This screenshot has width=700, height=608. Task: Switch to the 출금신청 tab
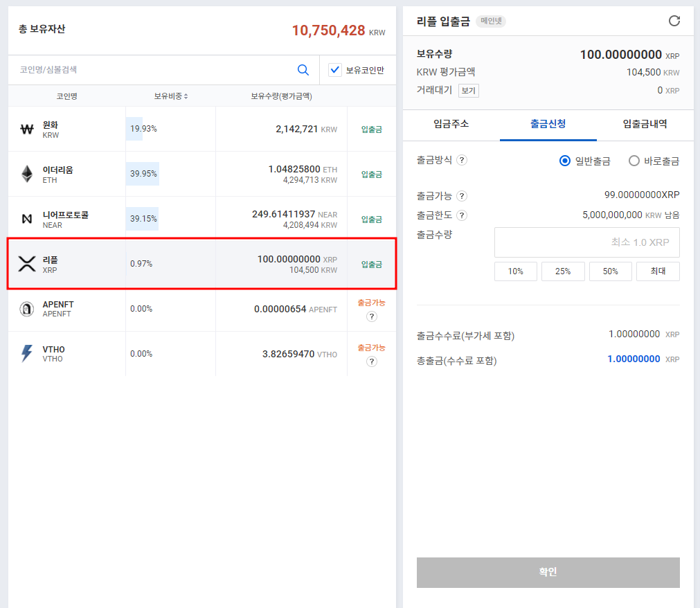tap(548, 124)
